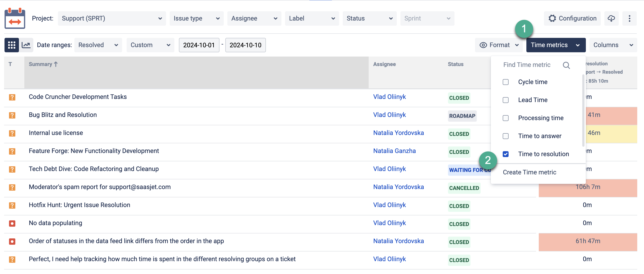Viewport: 644px width, 274px height.
Task: Open Natalia Ganzha assignee link
Action: (x=394, y=151)
